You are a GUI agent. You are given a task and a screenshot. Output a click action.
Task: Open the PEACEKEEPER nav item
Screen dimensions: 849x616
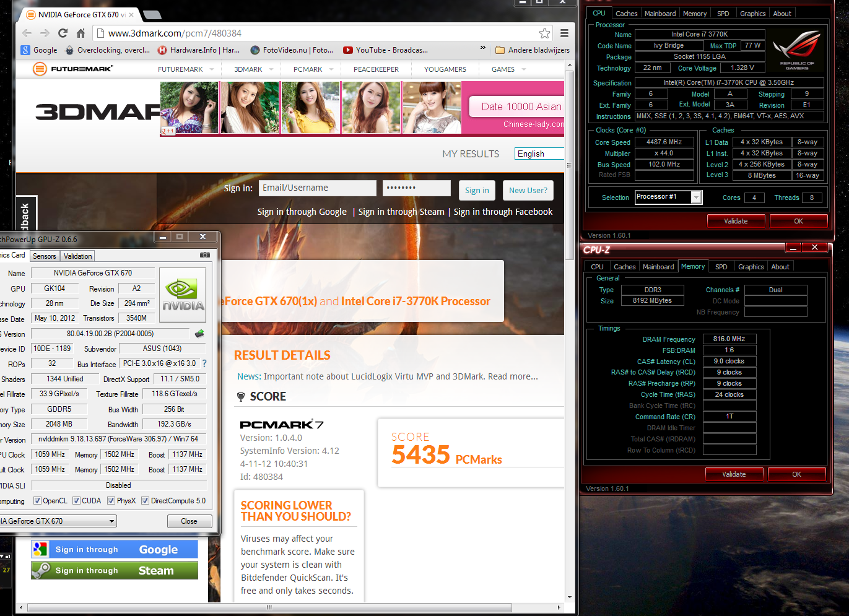(376, 69)
